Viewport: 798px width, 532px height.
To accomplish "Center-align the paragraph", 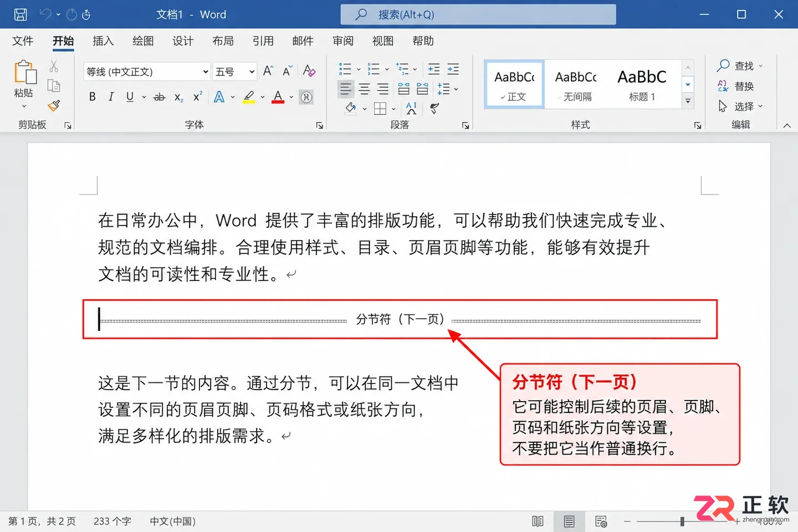I will pyautogui.click(x=364, y=89).
